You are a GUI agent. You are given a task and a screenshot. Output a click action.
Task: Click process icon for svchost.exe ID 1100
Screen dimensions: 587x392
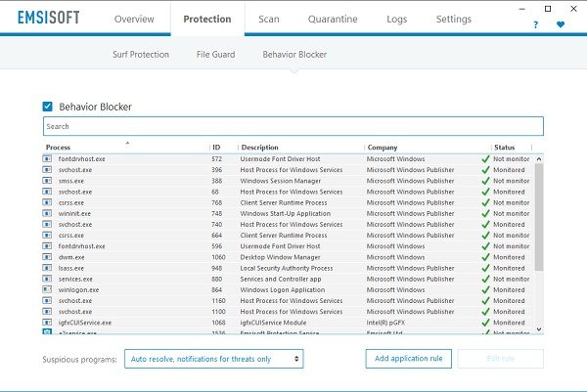pos(47,311)
